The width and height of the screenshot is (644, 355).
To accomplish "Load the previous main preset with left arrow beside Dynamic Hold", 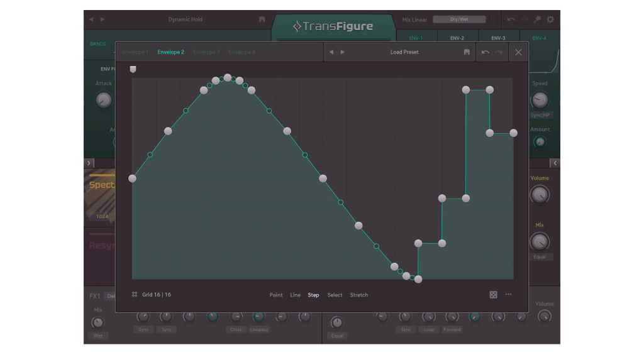I will [91, 19].
